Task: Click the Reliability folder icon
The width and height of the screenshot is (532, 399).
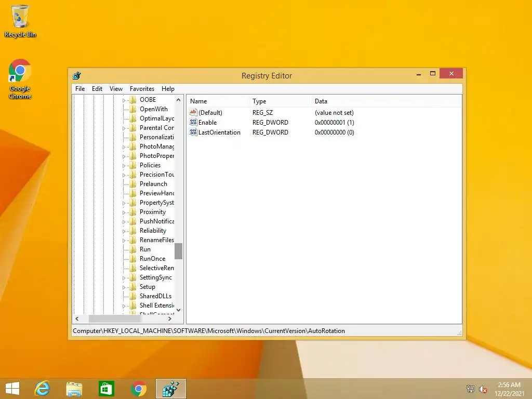Action: pos(133,230)
